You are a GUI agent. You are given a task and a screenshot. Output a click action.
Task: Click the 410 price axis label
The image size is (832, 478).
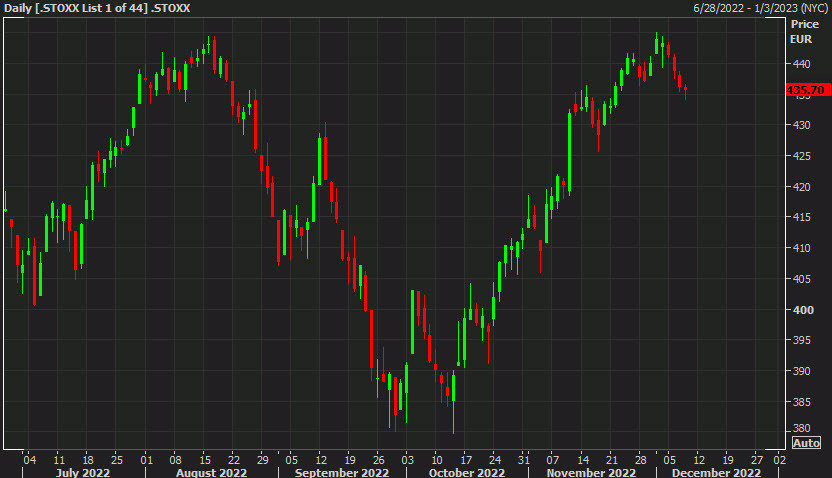(x=801, y=248)
